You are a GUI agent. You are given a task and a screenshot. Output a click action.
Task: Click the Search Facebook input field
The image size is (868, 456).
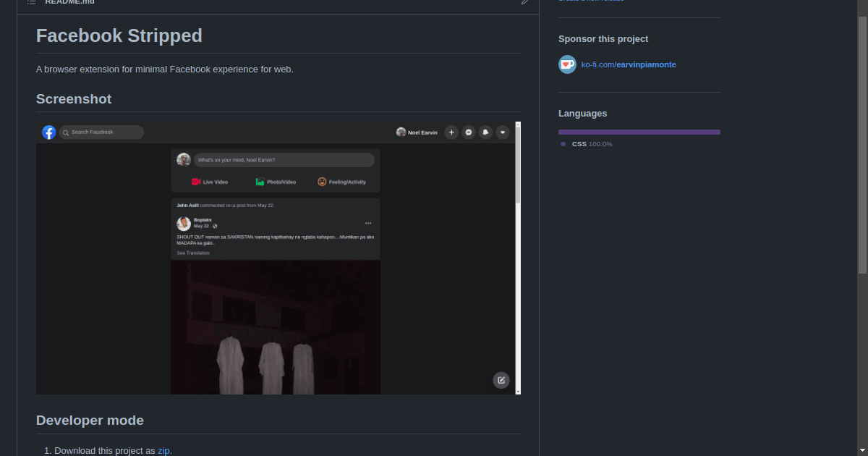tap(101, 132)
